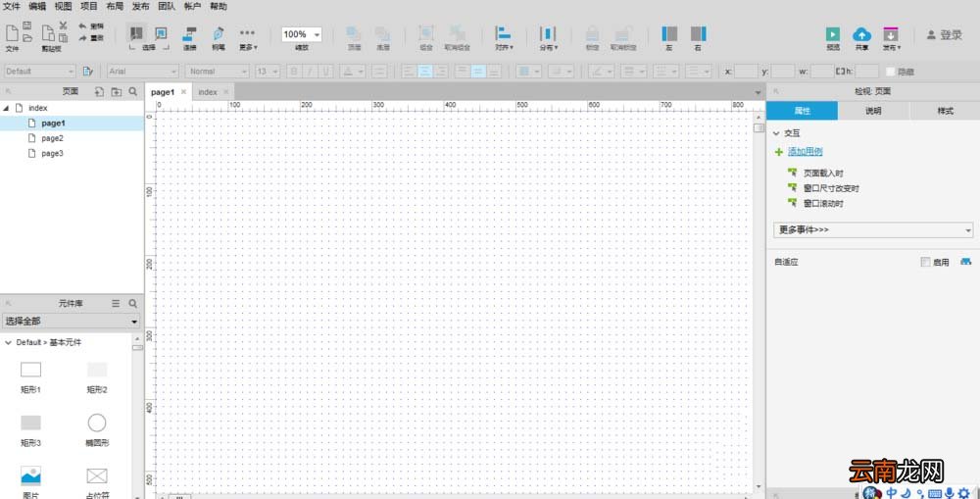Toggle keep aspect ratio lock before h
This screenshot has height=499, width=980.
coord(840,72)
